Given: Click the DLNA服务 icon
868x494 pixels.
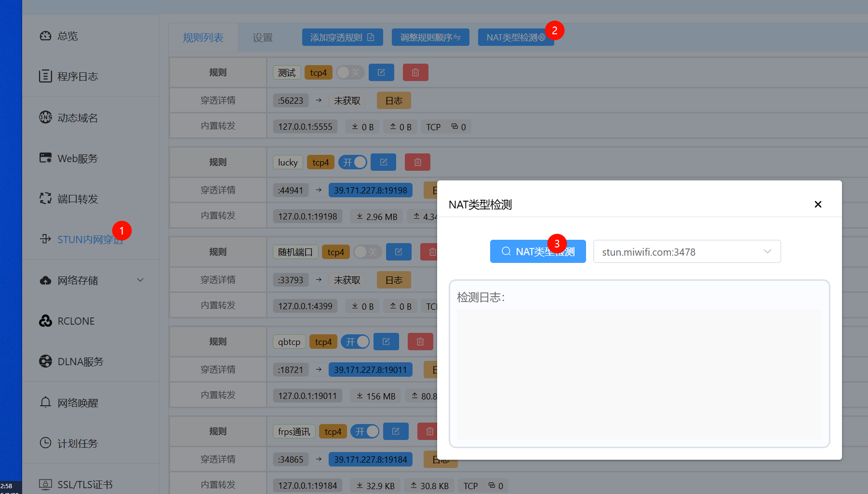Looking at the screenshot, I should 45,361.
